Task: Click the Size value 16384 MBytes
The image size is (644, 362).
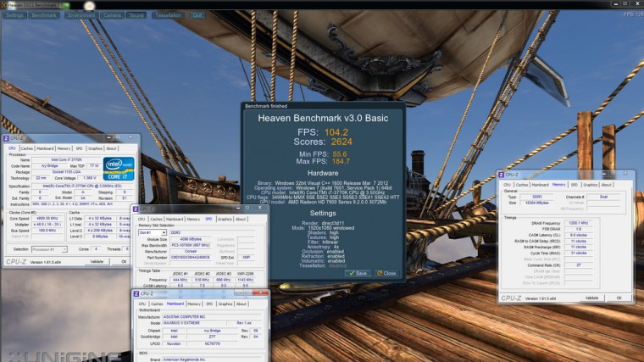Action: tap(536, 203)
